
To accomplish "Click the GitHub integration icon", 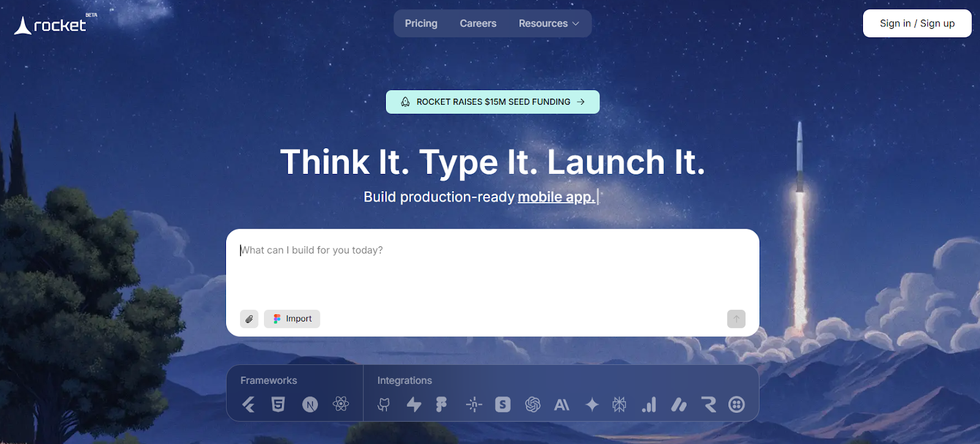I will 384,404.
